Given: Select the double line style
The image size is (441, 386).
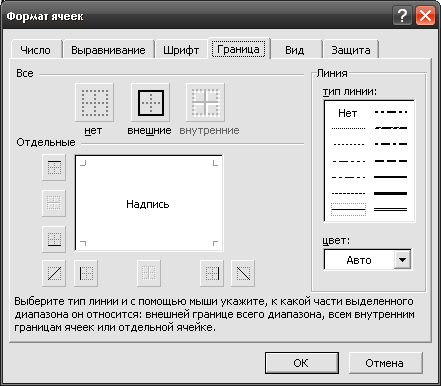Looking at the screenshot, I should [391, 210].
